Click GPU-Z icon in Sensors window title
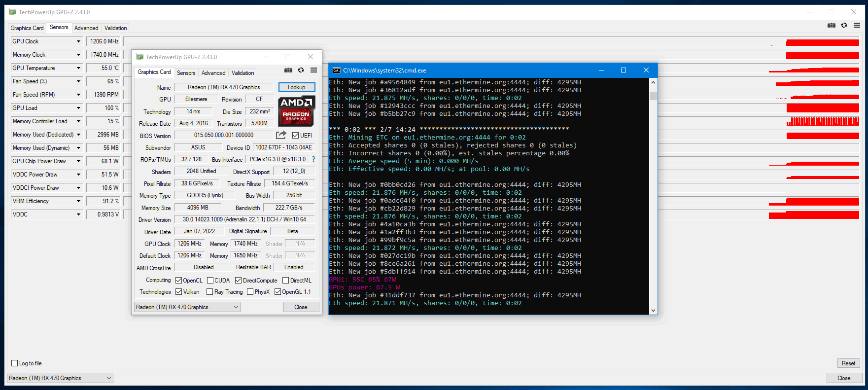The width and height of the screenshot is (868, 390). coord(13,12)
